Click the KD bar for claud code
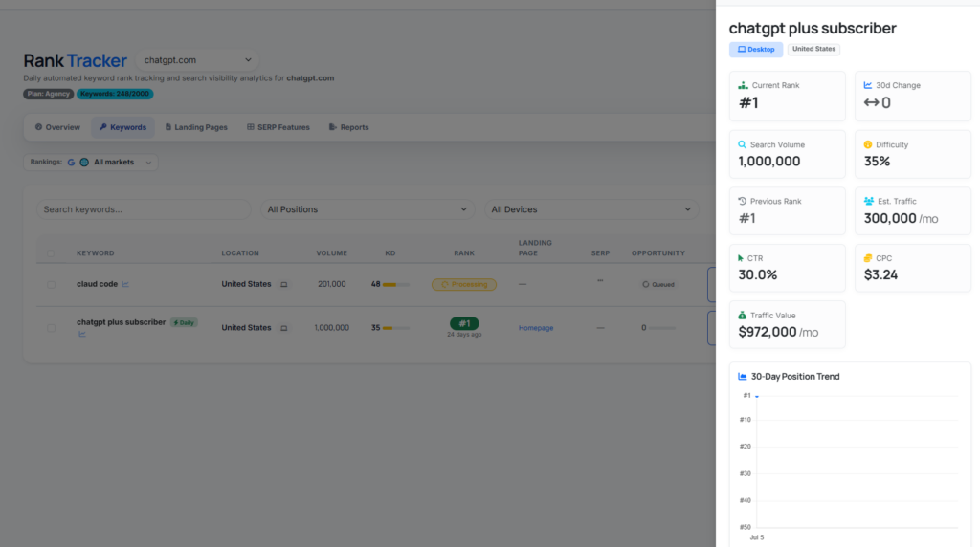 (395, 285)
